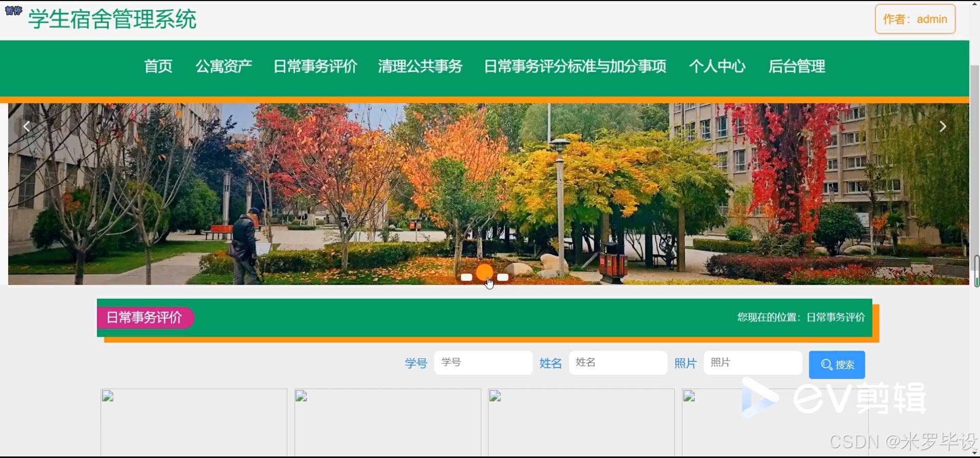Click the pink 日常事务评价 section badge
The height and width of the screenshot is (458, 980).
(x=145, y=318)
